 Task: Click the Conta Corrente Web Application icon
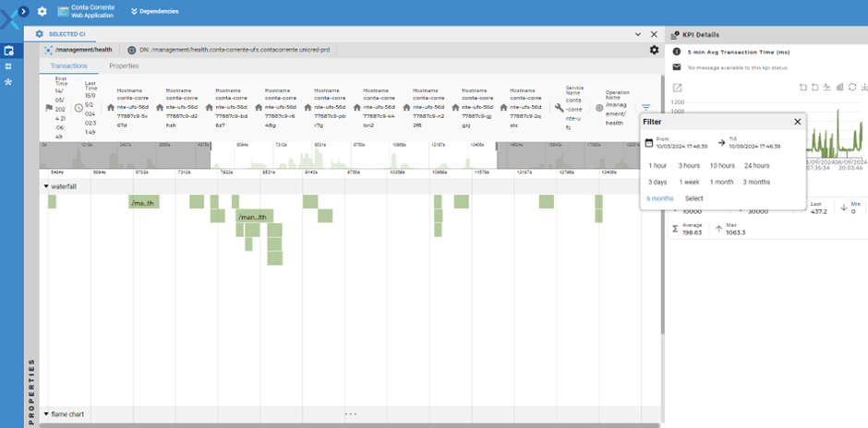[63, 11]
